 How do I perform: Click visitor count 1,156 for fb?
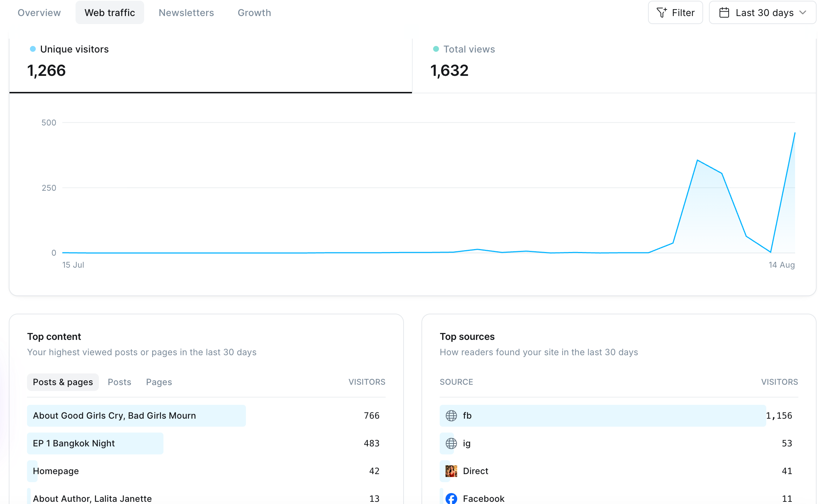[779, 416]
